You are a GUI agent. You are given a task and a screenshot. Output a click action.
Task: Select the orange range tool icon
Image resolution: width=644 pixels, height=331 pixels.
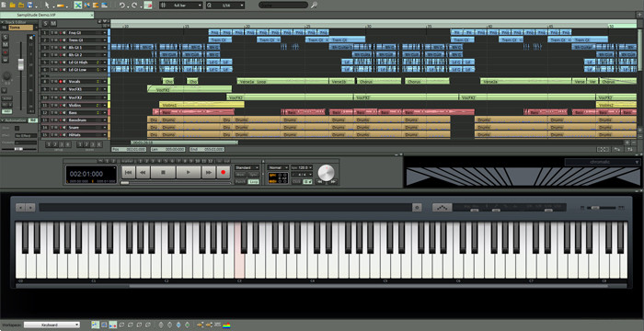(61, 6)
